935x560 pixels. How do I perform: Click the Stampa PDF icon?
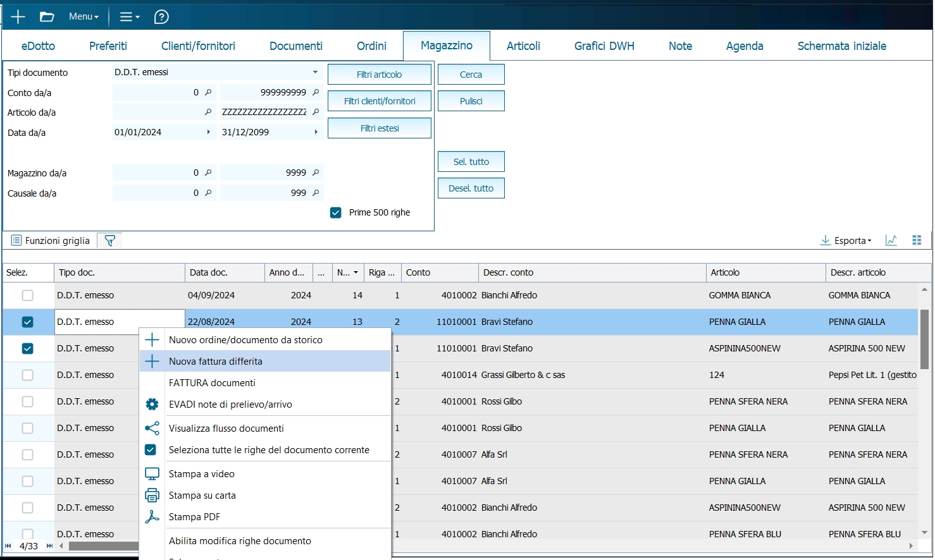tap(152, 517)
